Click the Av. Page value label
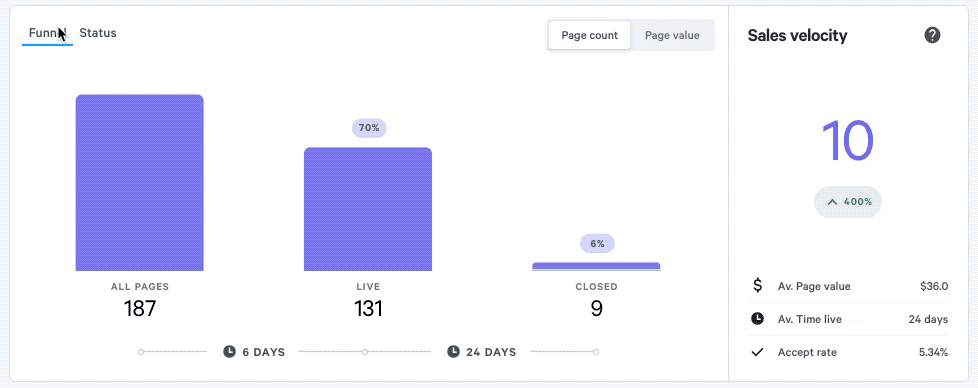 pos(814,286)
